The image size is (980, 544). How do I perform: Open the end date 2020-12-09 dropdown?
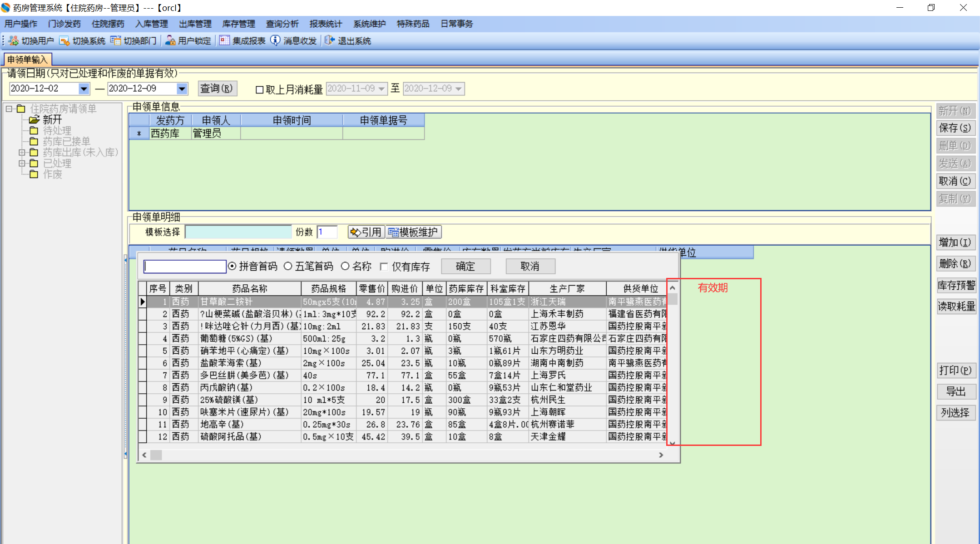coord(182,89)
